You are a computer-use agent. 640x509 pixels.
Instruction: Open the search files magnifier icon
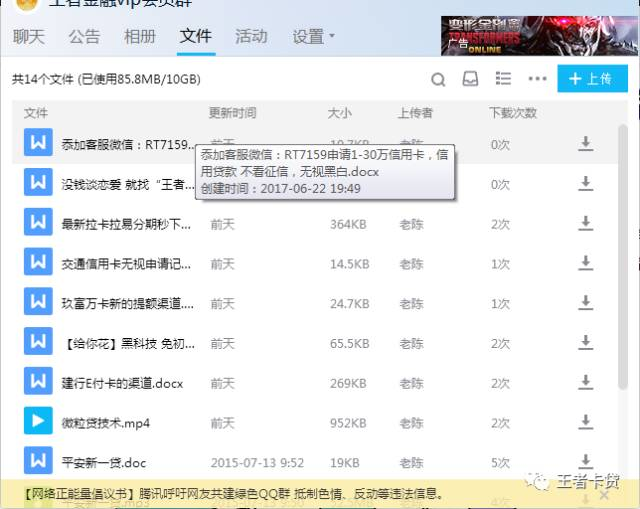(x=438, y=79)
